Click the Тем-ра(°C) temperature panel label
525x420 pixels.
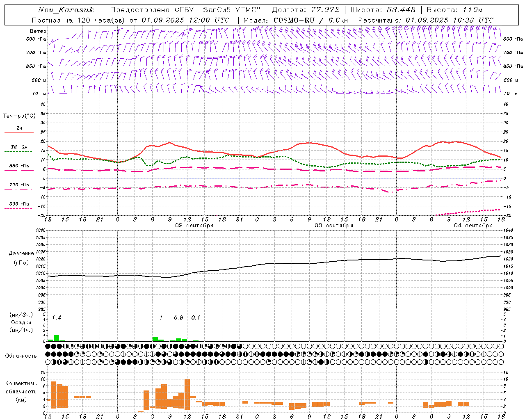[x=19, y=116]
